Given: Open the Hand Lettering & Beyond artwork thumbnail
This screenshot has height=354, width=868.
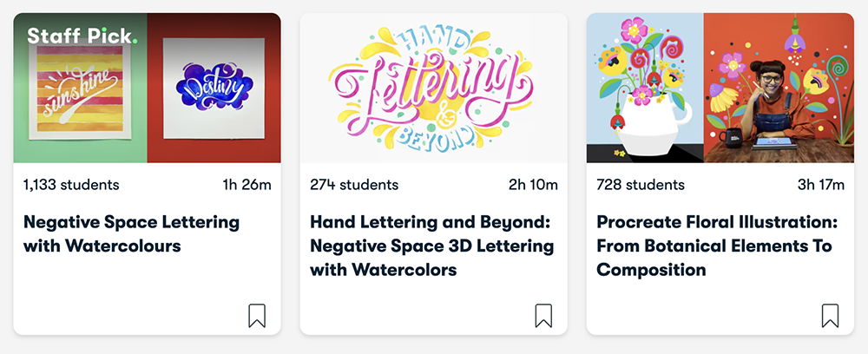Looking at the screenshot, I should pyautogui.click(x=433, y=88).
